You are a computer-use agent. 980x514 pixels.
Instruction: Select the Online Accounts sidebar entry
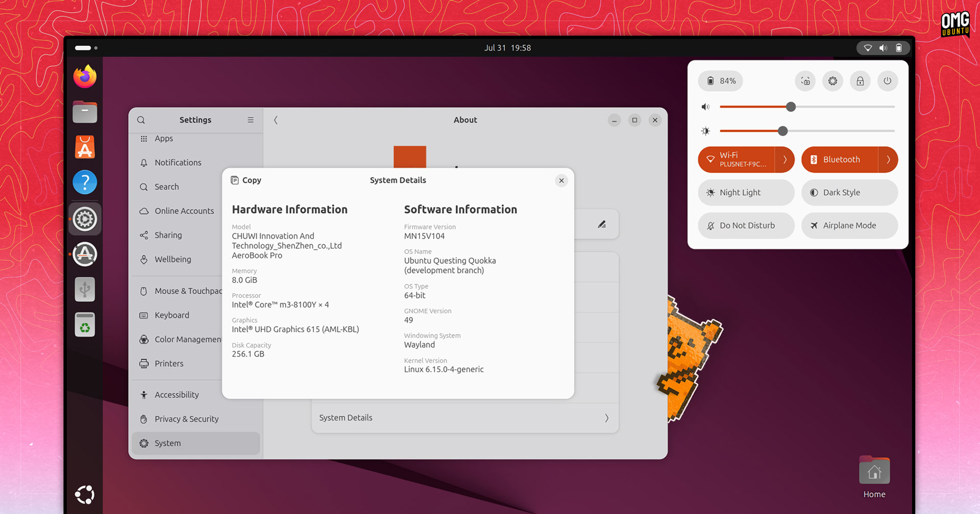pyautogui.click(x=184, y=211)
